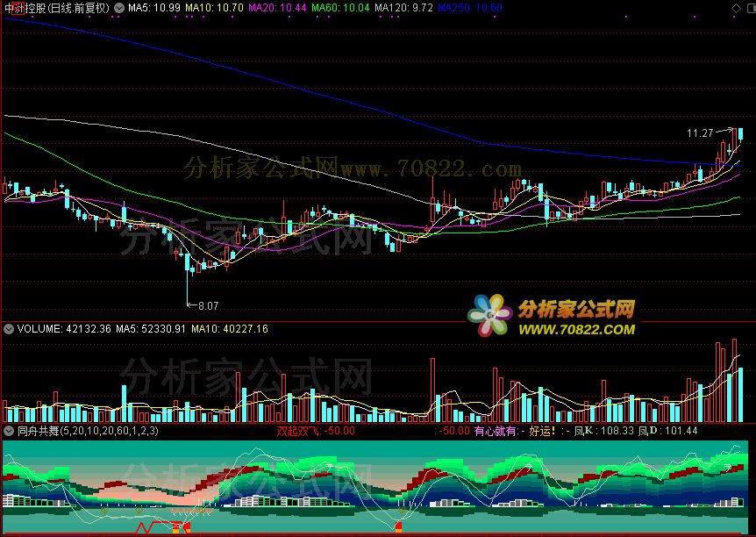Click the 8.07 low price label
The height and width of the screenshot is (537, 756).
pyautogui.click(x=208, y=306)
